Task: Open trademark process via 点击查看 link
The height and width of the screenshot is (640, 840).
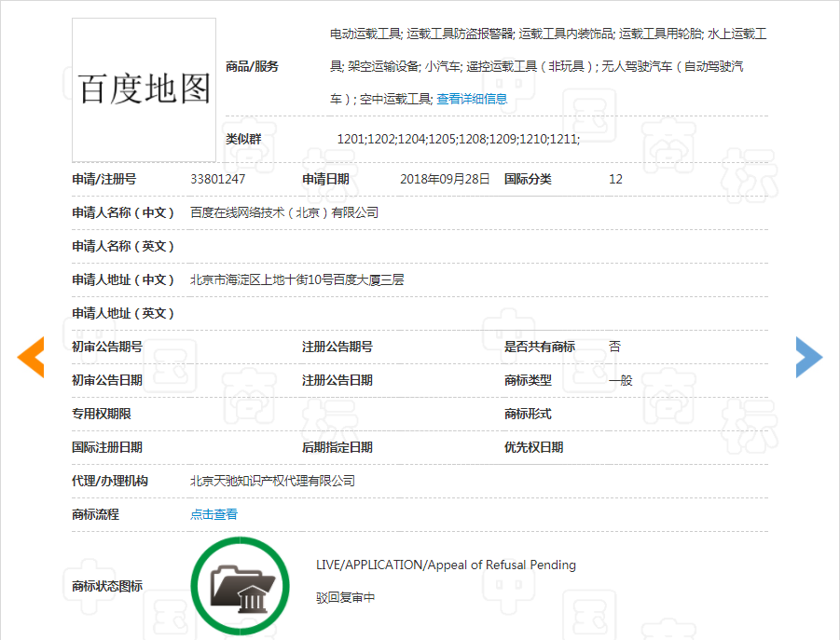Action: 213,514
